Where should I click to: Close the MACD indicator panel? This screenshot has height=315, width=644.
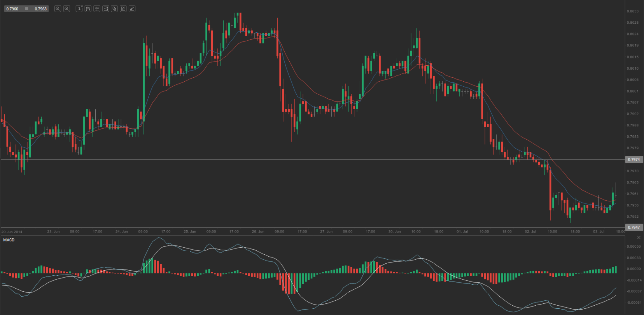[x=639, y=238]
